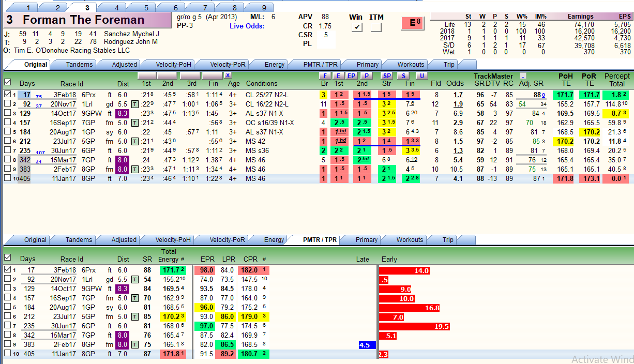This screenshot has height=364, width=634.
Task: Check the 20Nov17 row checkbox in upper table
Action: pyautogui.click(x=7, y=104)
